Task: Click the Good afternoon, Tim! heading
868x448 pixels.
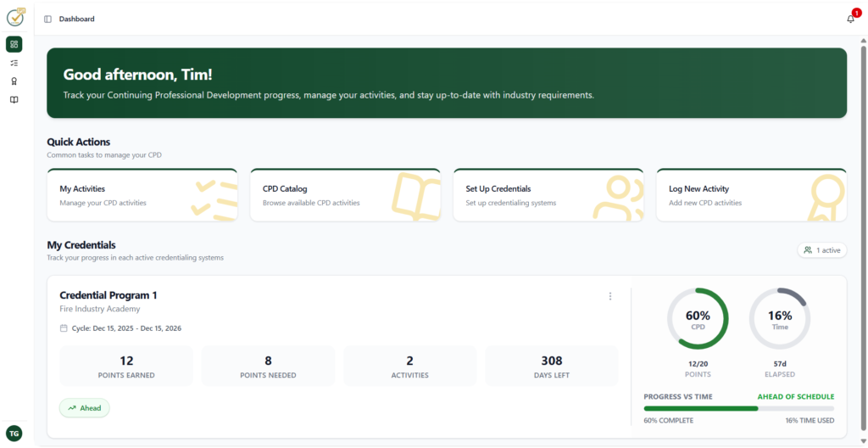Action: (x=138, y=75)
